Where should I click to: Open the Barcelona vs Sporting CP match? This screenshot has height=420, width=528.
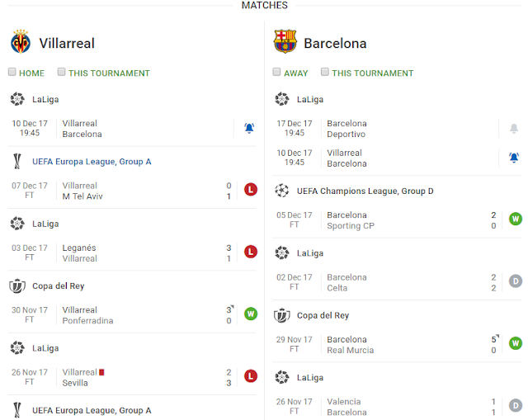398,220
